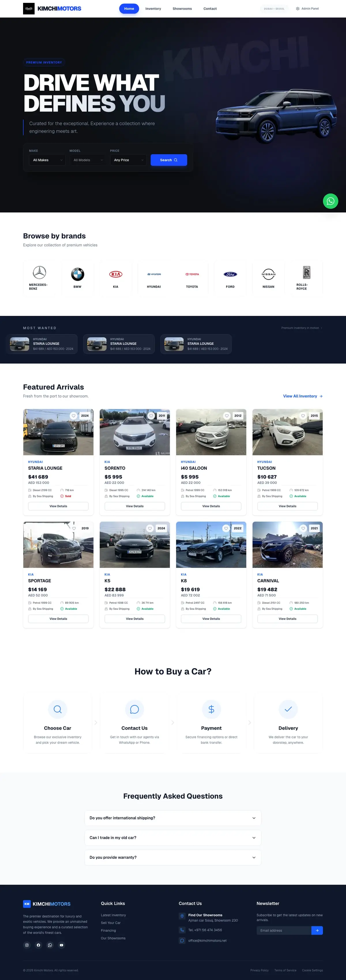Click the newsletter Email address field

[284, 931]
